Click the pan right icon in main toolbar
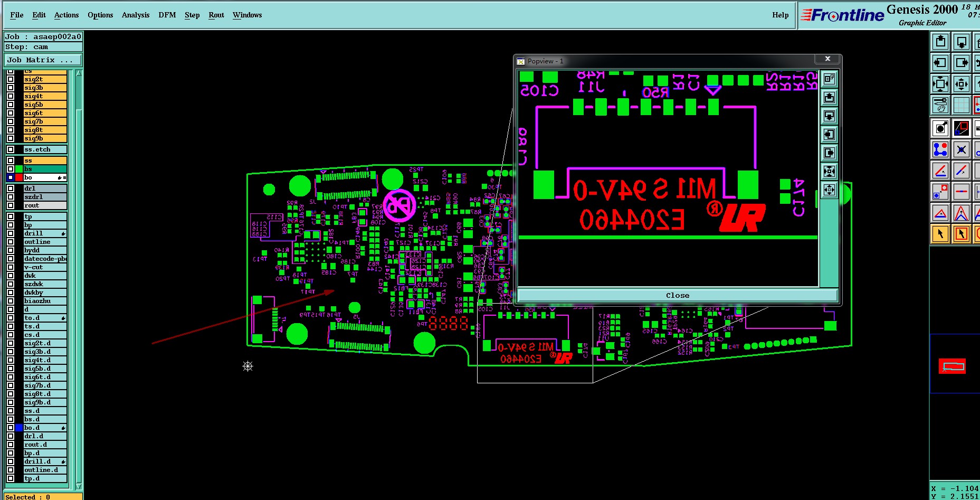Screen dimensions: 980x500 click(962, 63)
